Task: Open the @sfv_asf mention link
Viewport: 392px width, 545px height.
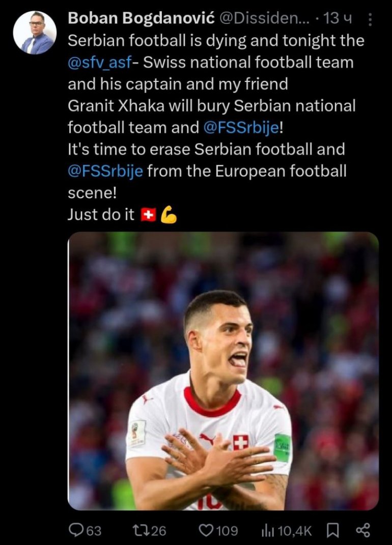Action: point(99,63)
